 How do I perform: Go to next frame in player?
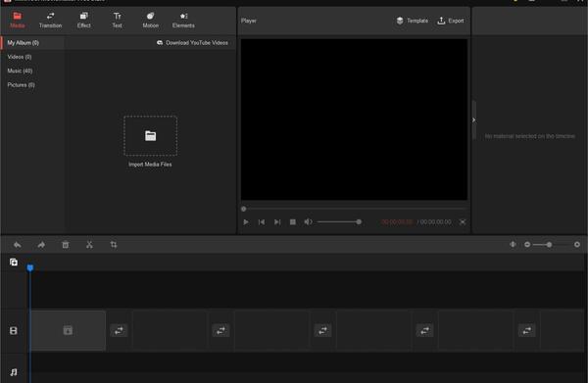click(x=277, y=222)
